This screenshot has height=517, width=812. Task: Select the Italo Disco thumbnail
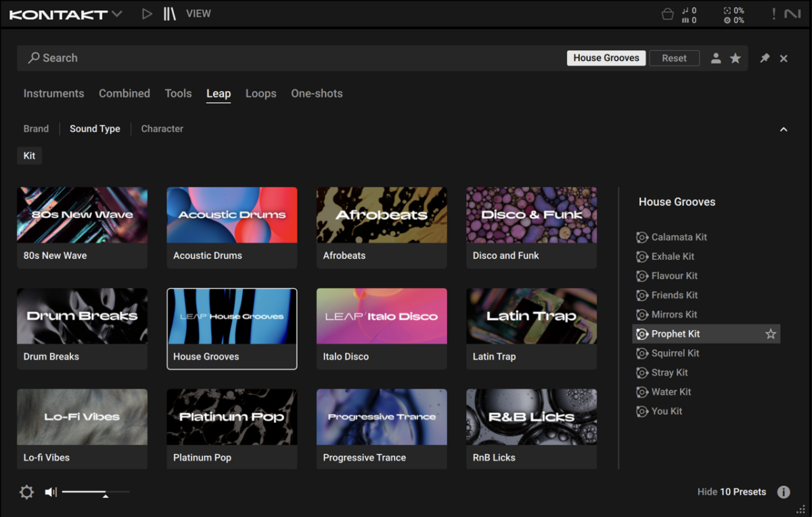[382, 316]
